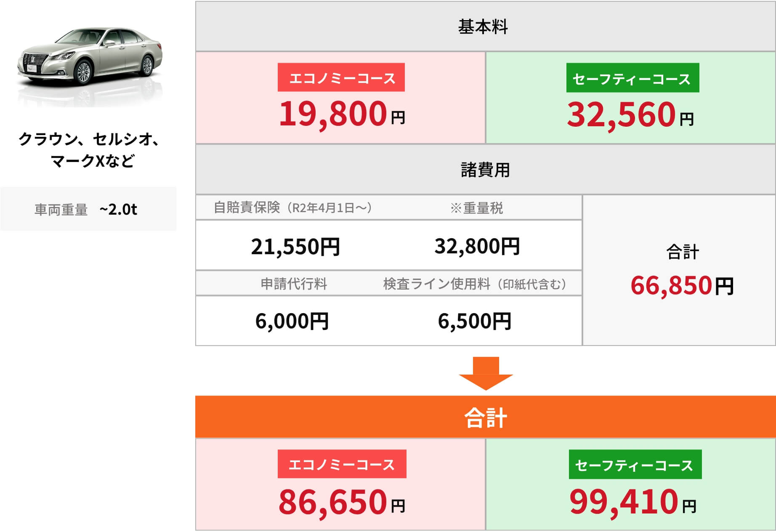Select the green セーフティーコース badge under 基本料
Viewport: 776px width, 532px height.
click(x=632, y=78)
